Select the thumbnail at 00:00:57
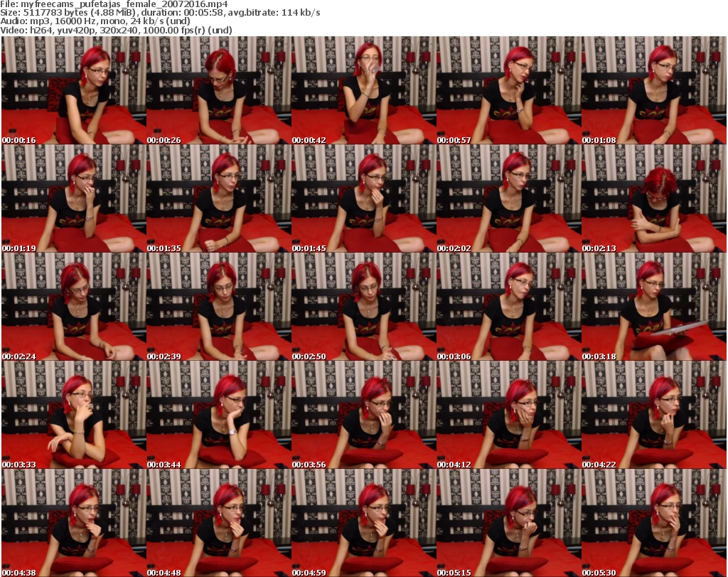Image resolution: width=728 pixels, height=577 pixels. [509, 90]
